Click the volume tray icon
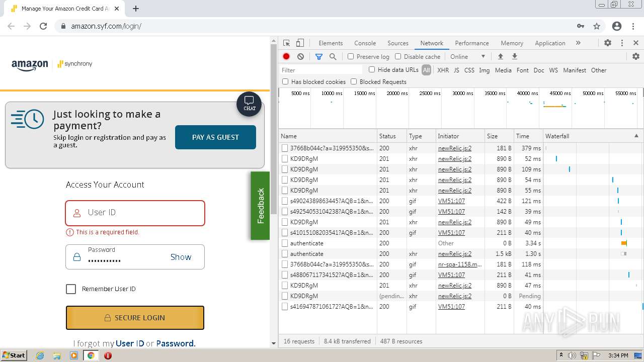Screen dimensions: 644x362 pyautogui.click(x=572, y=355)
